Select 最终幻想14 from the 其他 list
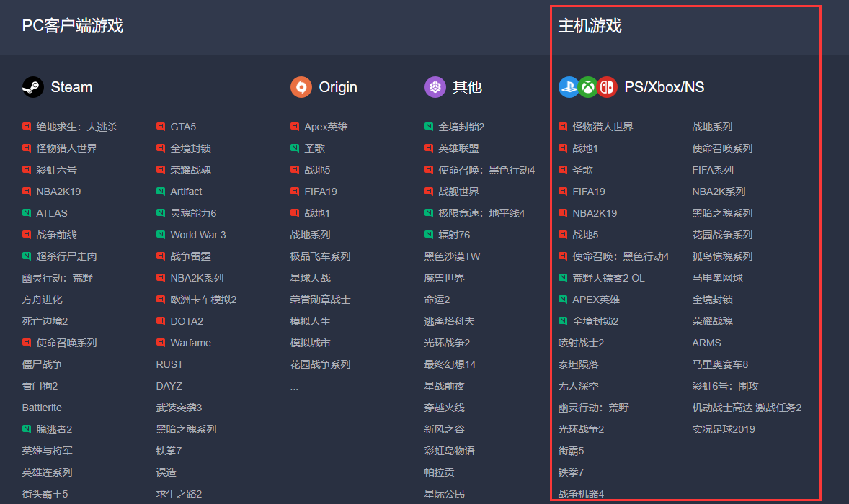The height and width of the screenshot is (504, 849). pos(450,364)
